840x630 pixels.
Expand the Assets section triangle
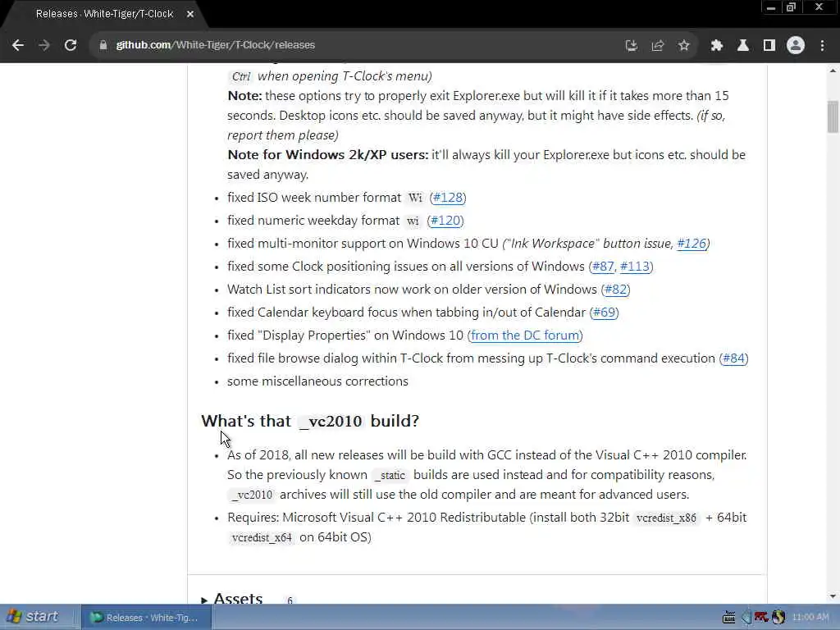click(x=204, y=600)
